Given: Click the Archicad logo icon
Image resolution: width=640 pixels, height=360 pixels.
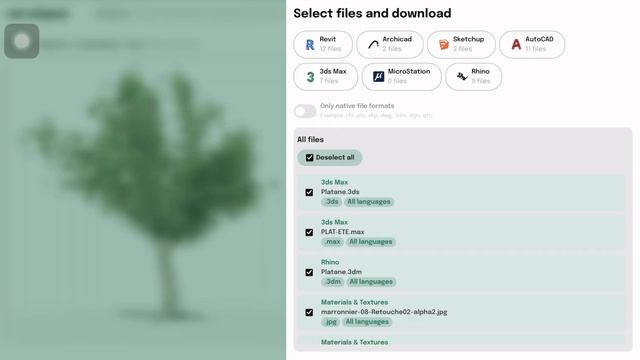Looking at the screenshot, I should pyautogui.click(x=373, y=44).
